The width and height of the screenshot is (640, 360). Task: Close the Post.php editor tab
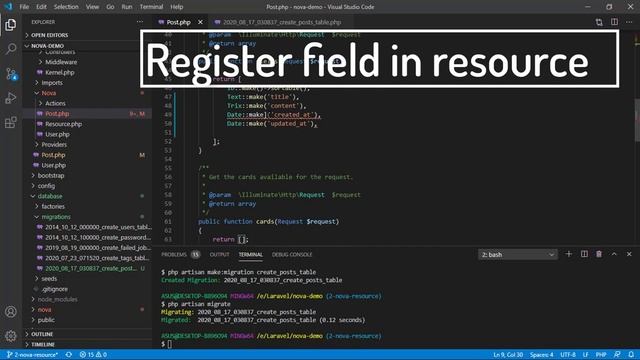point(200,22)
